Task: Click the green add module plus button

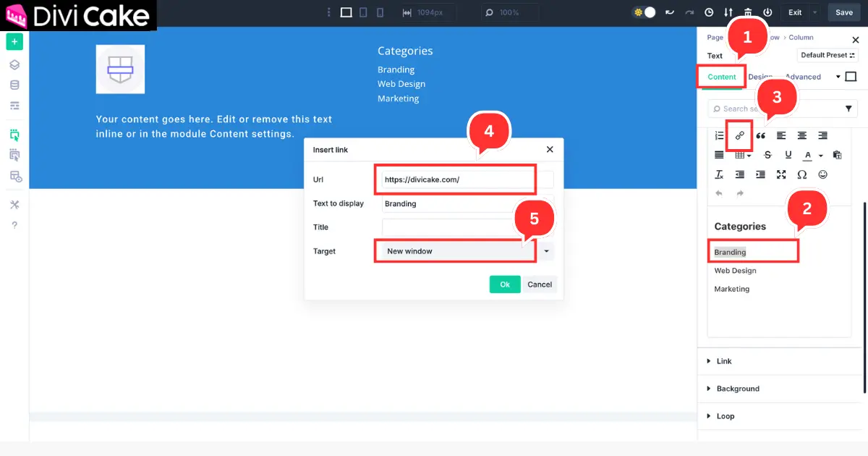Action: [x=14, y=42]
